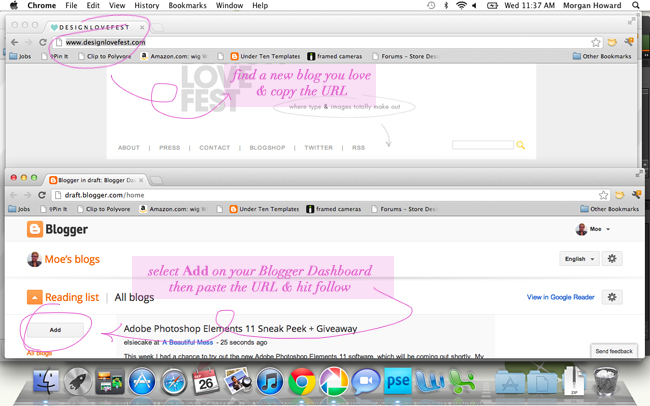Open the BLOGSHOP navigation link
Image resolution: width=650 pixels, height=406 pixels.
[x=267, y=148]
